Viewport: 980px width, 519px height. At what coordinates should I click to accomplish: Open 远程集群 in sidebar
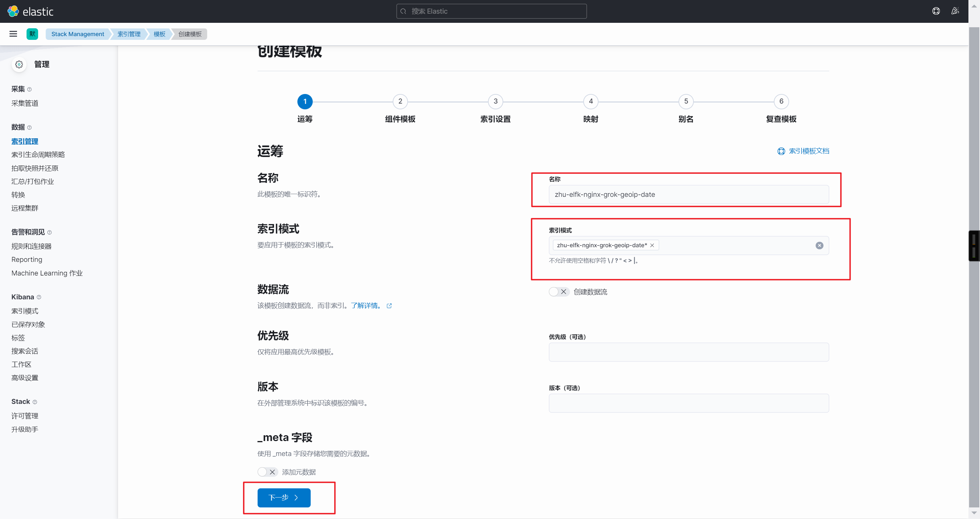click(25, 208)
